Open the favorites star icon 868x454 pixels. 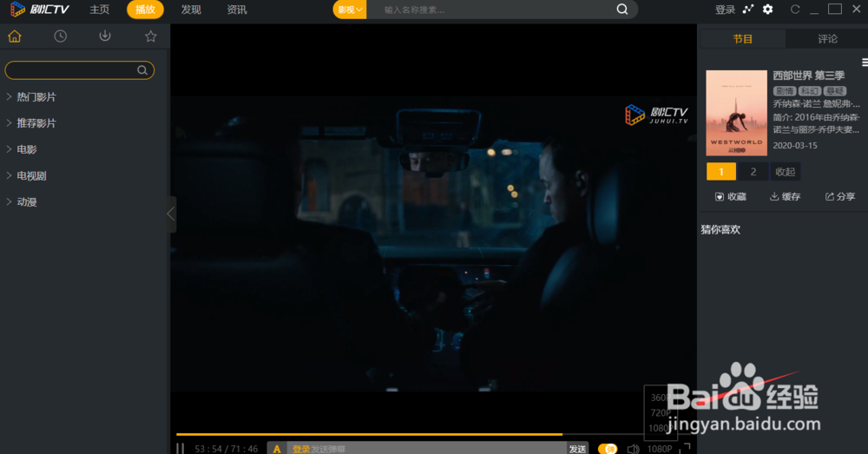coord(150,36)
